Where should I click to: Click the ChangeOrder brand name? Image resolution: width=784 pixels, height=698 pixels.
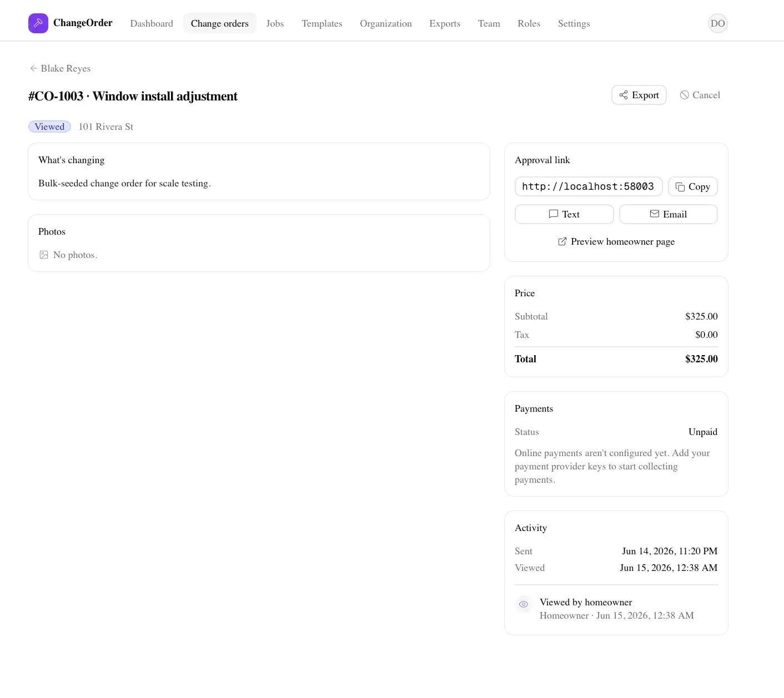pyautogui.click(x=83, y=23)
